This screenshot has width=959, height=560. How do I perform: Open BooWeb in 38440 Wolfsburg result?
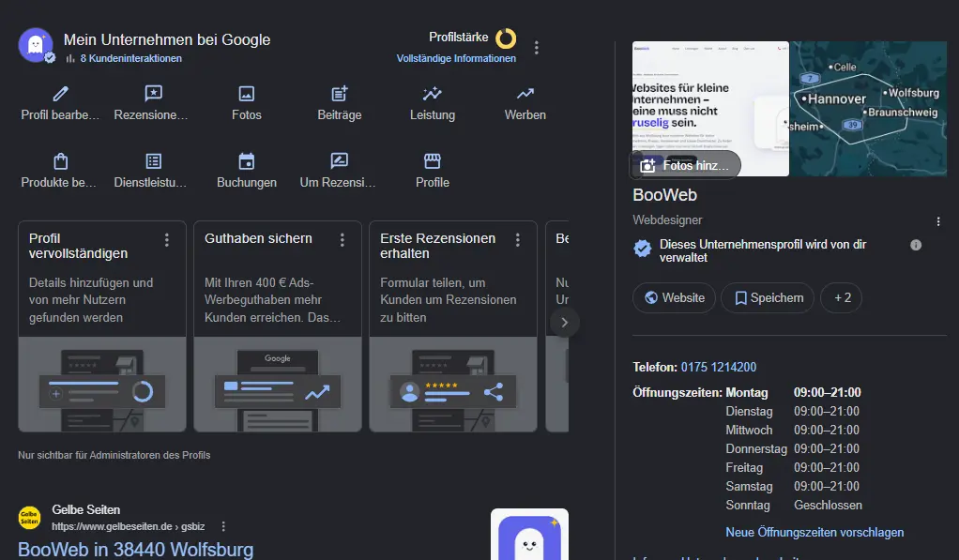tap(136, 549)
